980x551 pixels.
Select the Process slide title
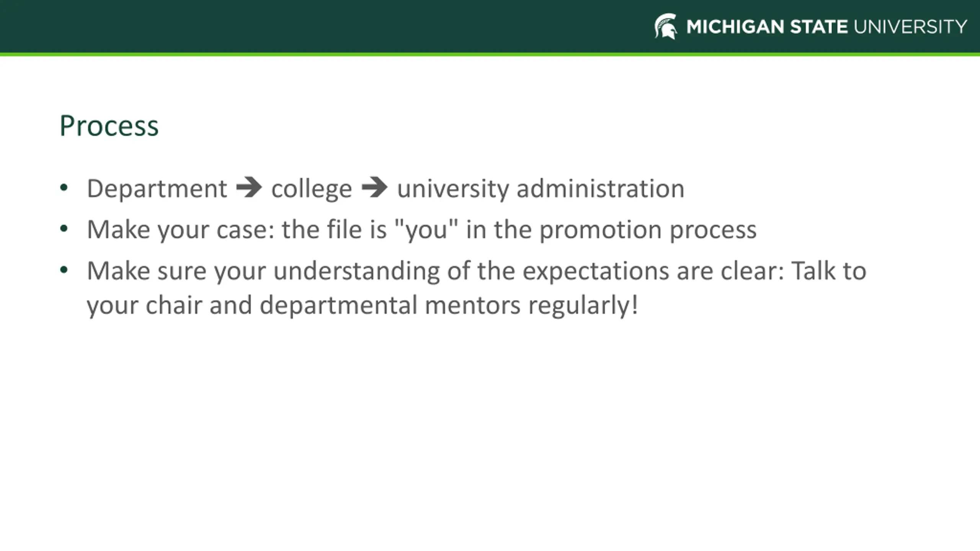[109, 126]
